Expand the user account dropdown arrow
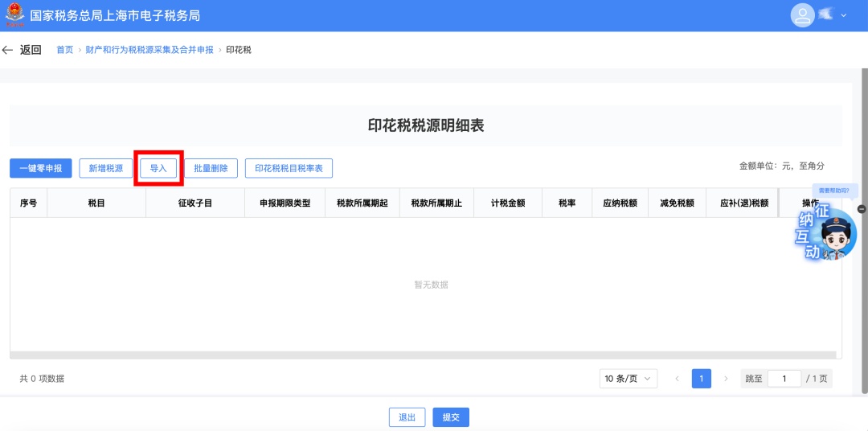 coord(844,15)
